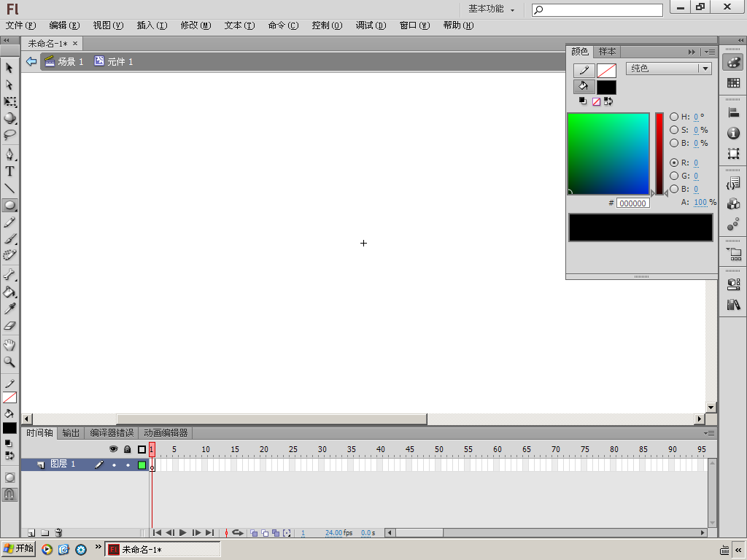Viewport: 747px width, 560px height.
Task: Click the back arrow to exit symbol
Action: click(x=31, y=61)
